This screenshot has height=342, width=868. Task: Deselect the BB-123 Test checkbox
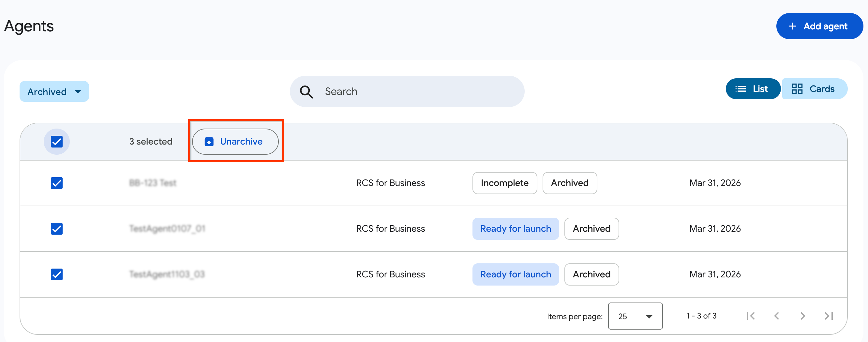click(57, 183)
